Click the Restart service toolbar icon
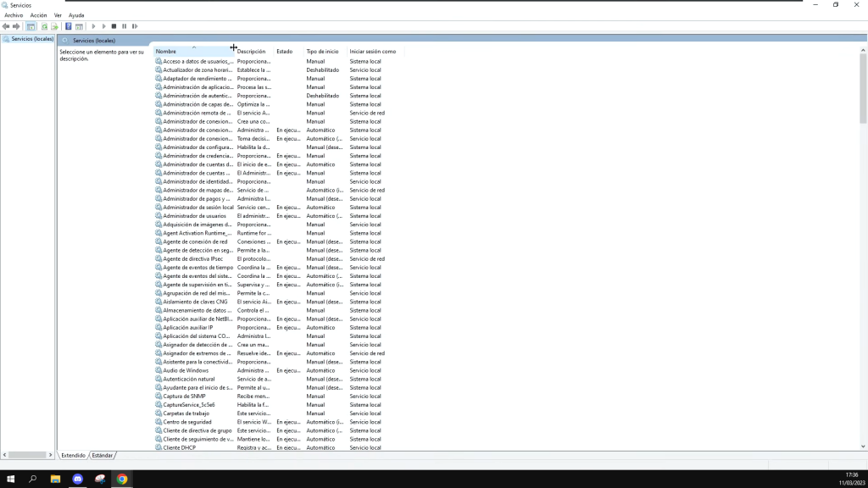Viewport: 868px width, 488px height. [134, 26]
